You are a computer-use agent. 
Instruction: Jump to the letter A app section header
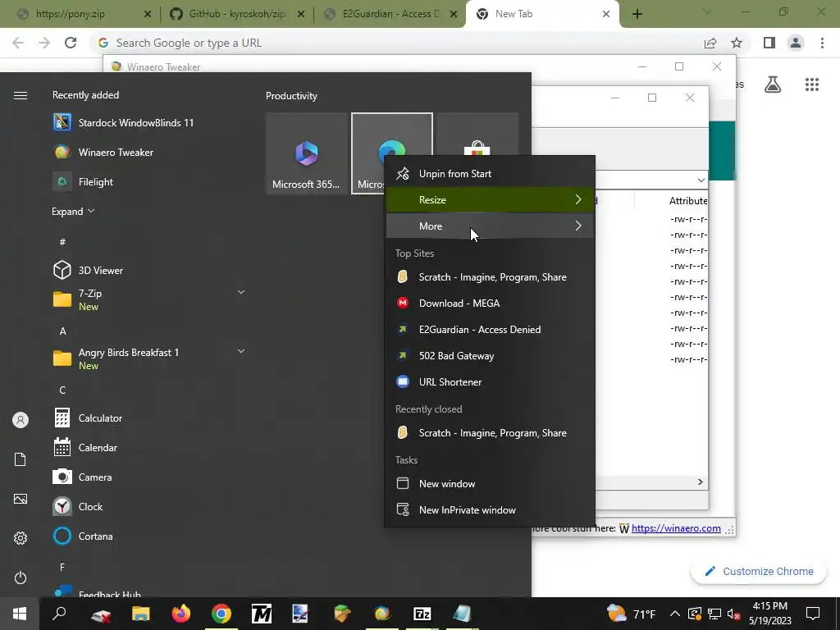coord(62,331)
